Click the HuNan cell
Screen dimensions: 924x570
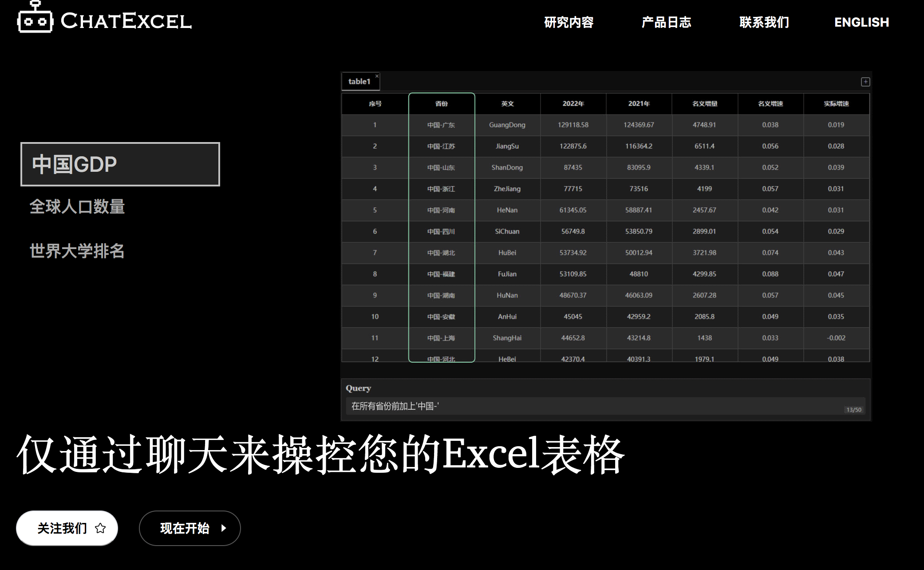pos(507,296)
